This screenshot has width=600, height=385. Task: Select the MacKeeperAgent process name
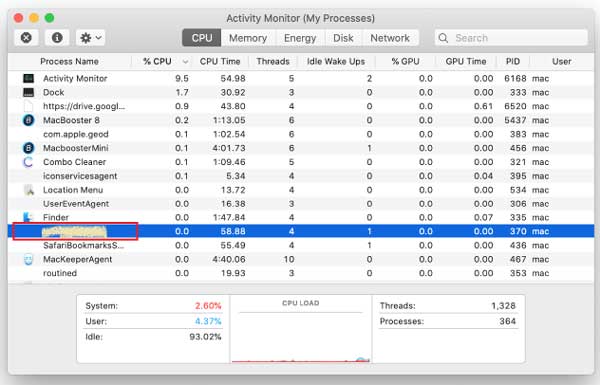77,259
